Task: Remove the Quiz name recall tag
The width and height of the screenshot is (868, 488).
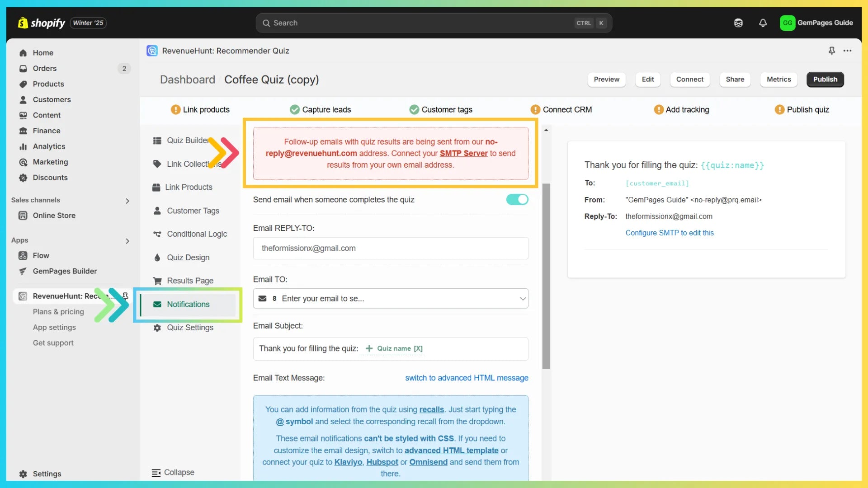Action: point(418,348)
